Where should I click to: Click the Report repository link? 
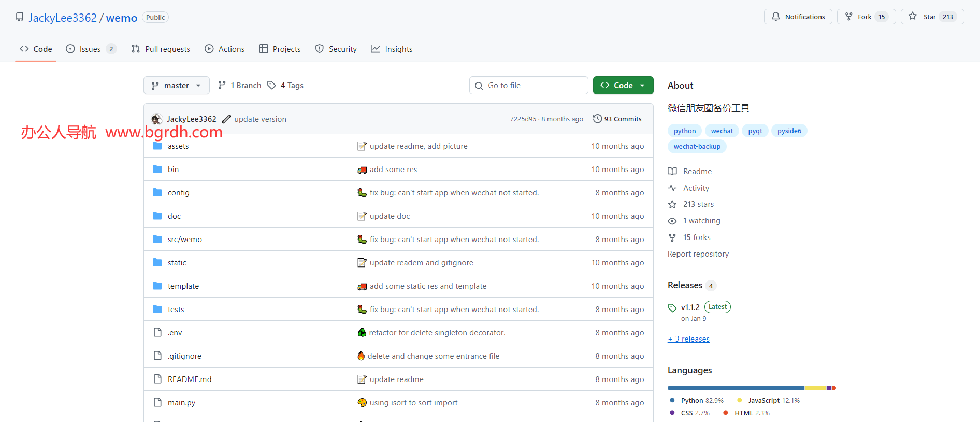click(x=698, y=254)
